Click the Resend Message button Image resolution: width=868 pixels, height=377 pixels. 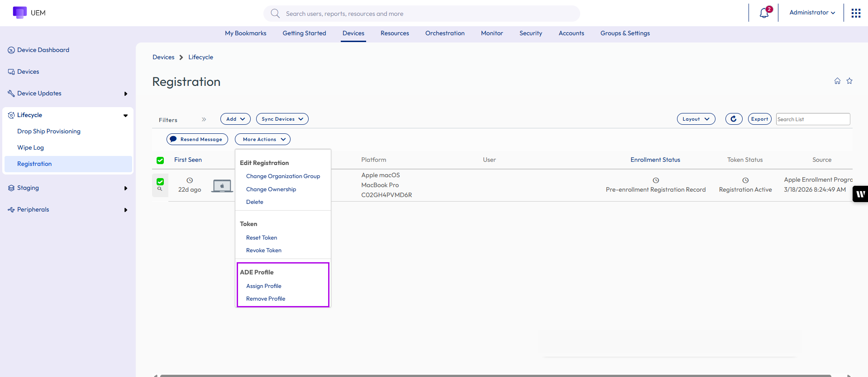click(x=197, y=139)
